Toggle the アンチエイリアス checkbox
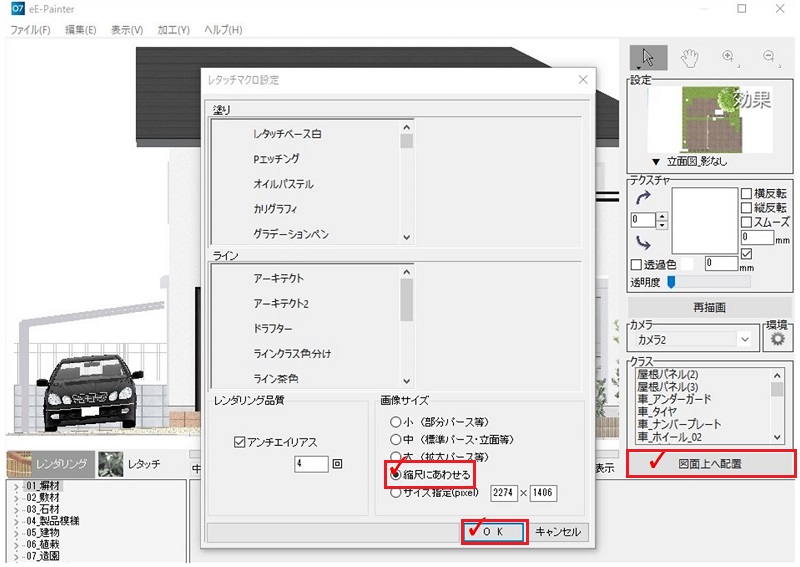This screenshot has width=800, height=567. tap(239, 442)
